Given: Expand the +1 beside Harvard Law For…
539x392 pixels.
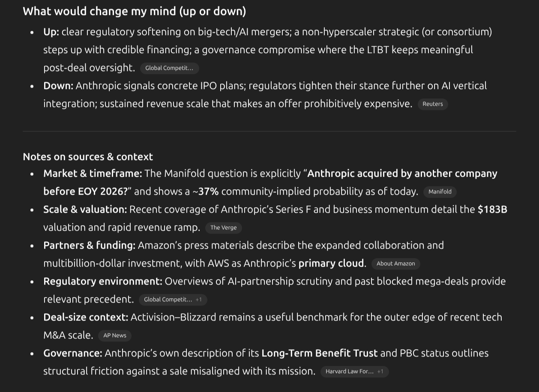Looking at the screenshot, I should click(x=380, y=371).
